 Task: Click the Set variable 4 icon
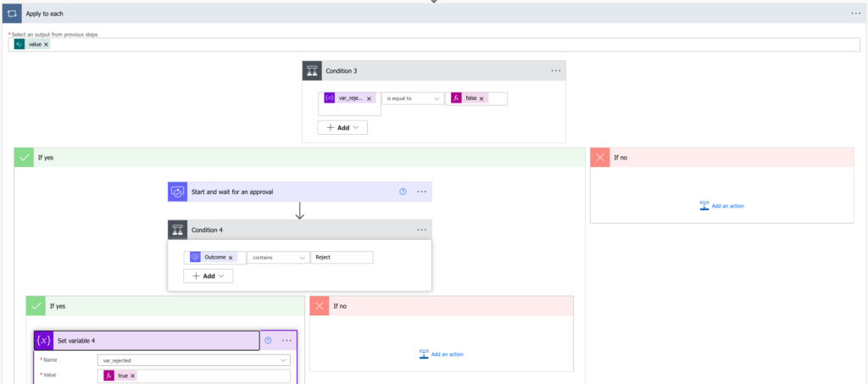44,341
